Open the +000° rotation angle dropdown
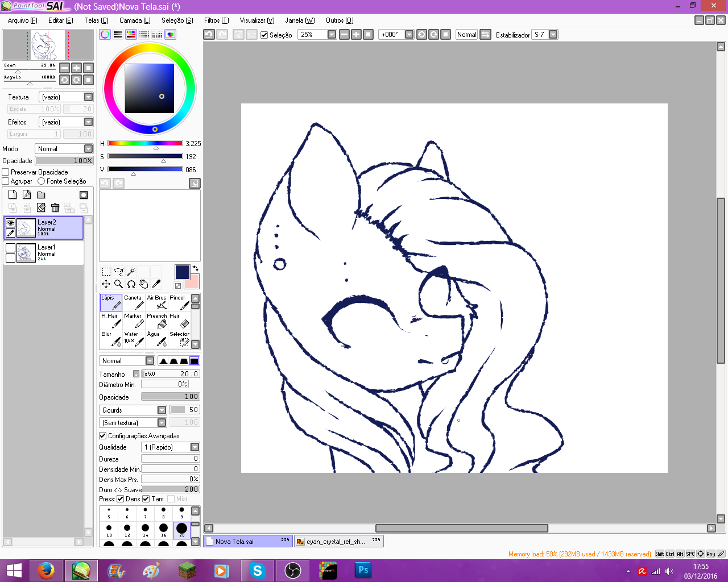The height and width of the screenshot is (582, 728). click(x=397, y=35)
